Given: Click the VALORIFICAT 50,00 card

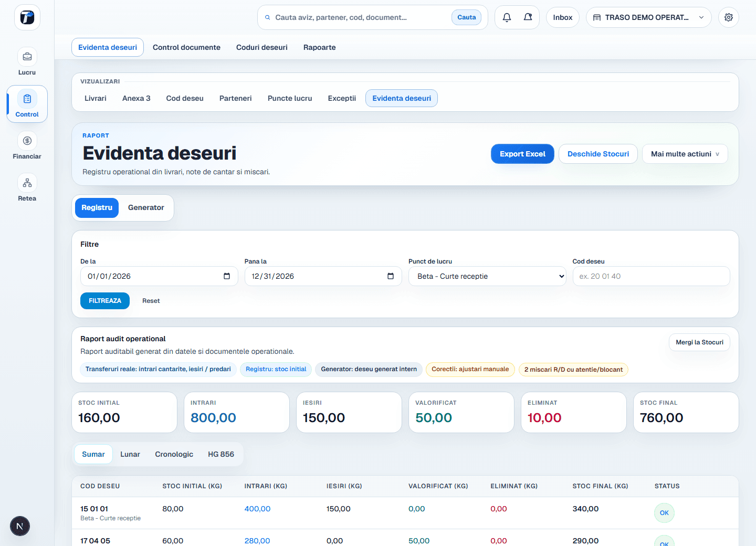Looking at the screenshot, I should click(x=461, y=413).
